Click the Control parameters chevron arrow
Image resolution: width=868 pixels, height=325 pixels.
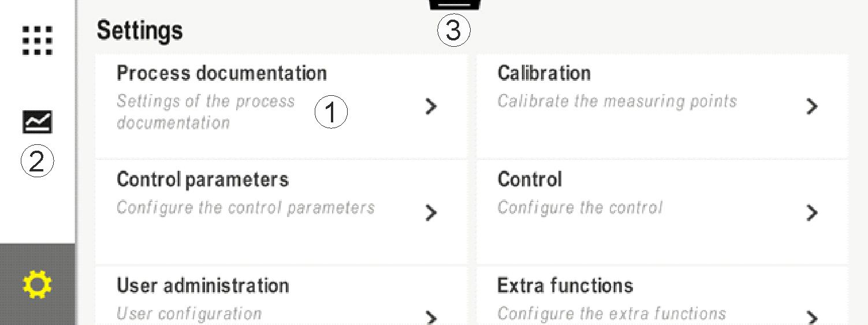[x=431, y=213]
